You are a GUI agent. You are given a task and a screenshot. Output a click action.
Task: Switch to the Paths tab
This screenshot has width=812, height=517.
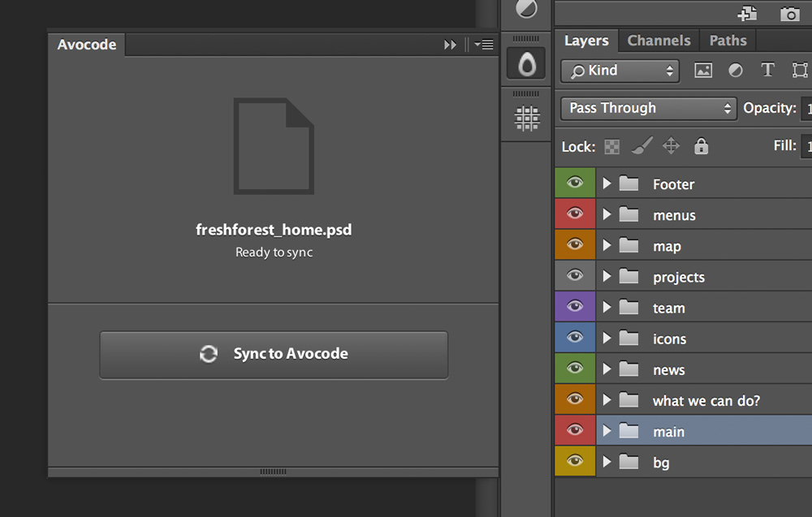coord(728,41)
